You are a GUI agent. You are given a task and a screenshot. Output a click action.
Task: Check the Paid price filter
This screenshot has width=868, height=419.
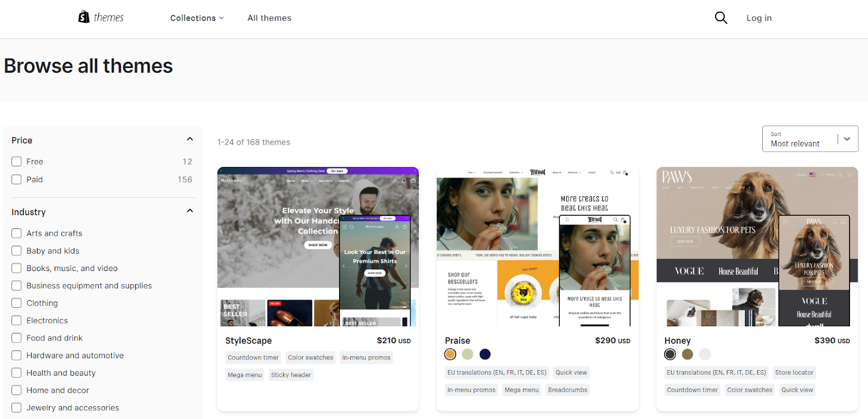(17, 179)
